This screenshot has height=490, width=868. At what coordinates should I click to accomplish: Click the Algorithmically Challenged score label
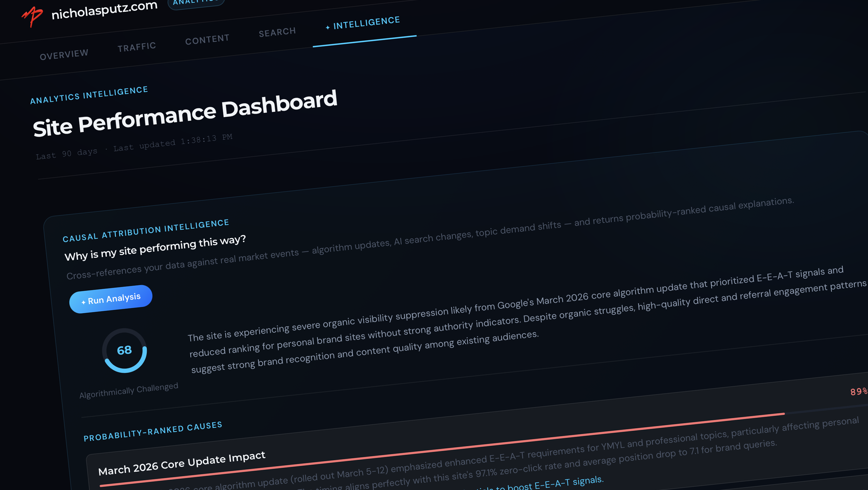(x=128, y=390)
